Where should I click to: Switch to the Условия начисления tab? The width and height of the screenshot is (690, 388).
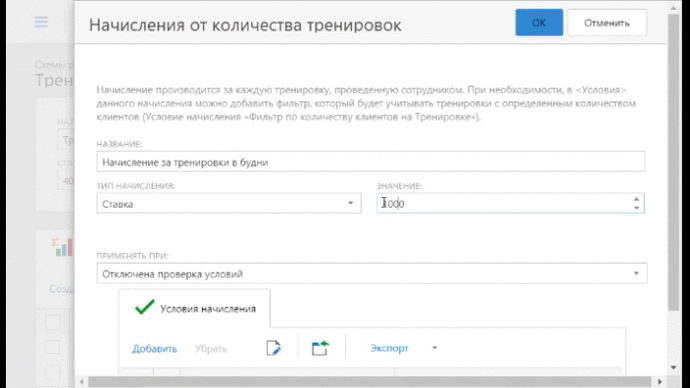(195, 308)
